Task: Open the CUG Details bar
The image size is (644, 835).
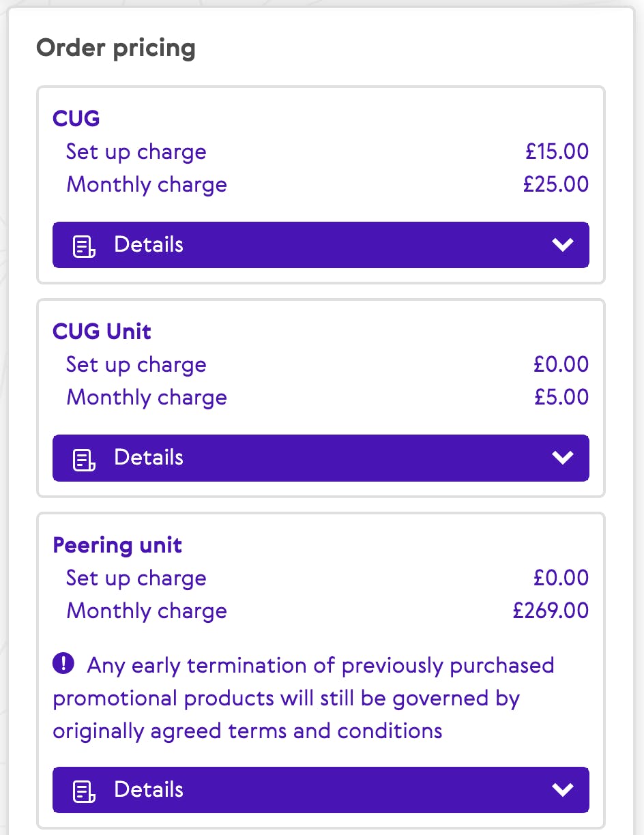Action: coord(321,245)
